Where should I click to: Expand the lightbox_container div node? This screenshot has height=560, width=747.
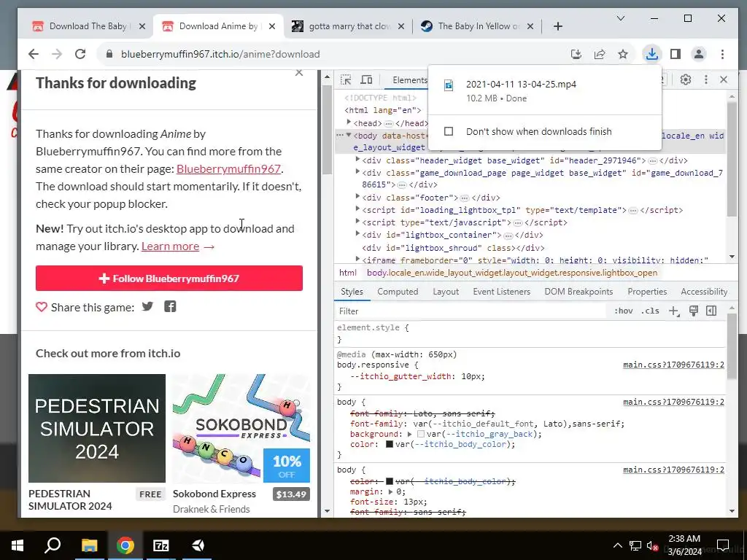pyautogui.click(x=357, y=233)
